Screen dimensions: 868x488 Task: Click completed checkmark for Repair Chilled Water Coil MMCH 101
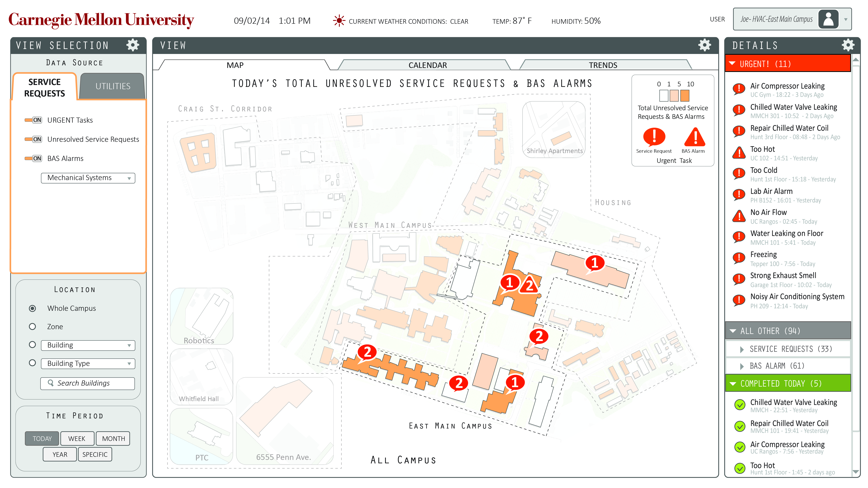(x=740, y=426)
